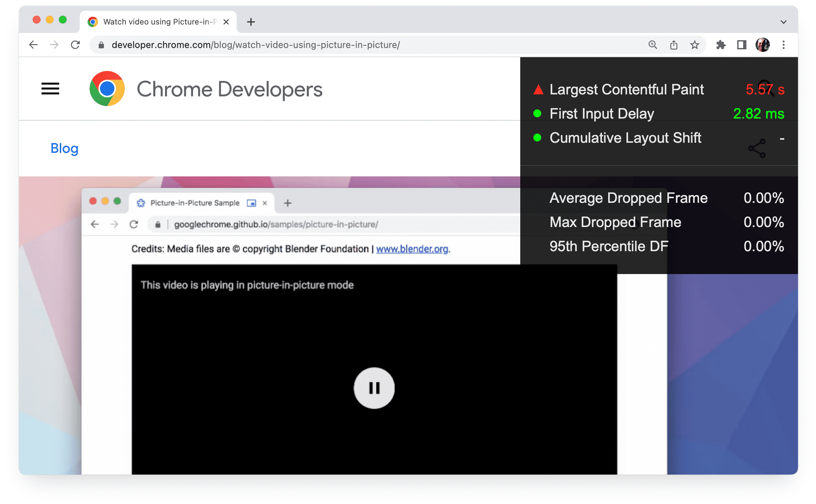Toggle the hamburger menu on Chrome Developers site

tap(50, 89)
